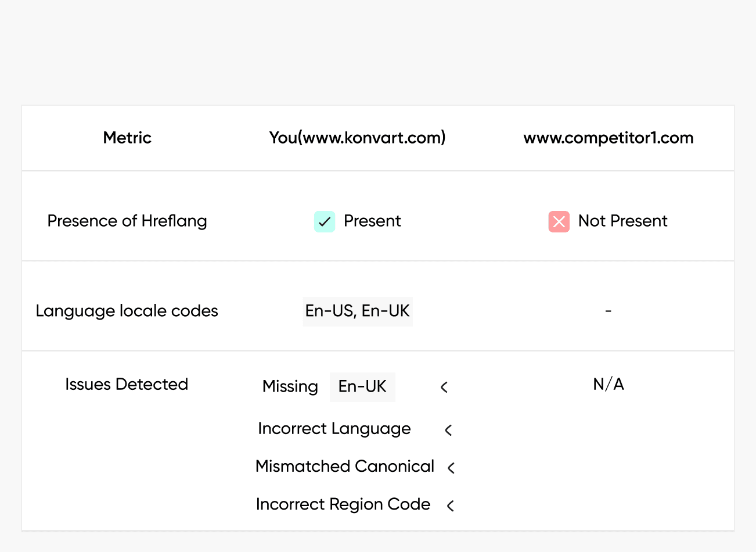
Task: Expand the Incorrect Language chevron
Action: click(448, 430)
